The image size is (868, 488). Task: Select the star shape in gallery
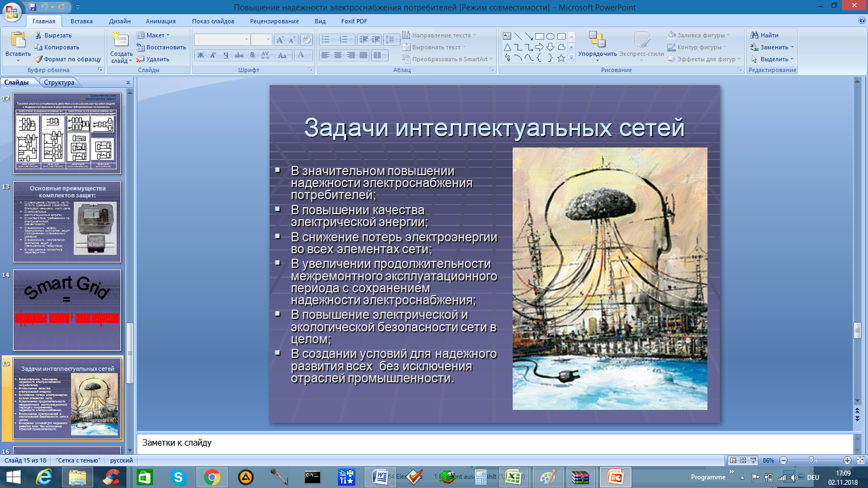(561, 58)
